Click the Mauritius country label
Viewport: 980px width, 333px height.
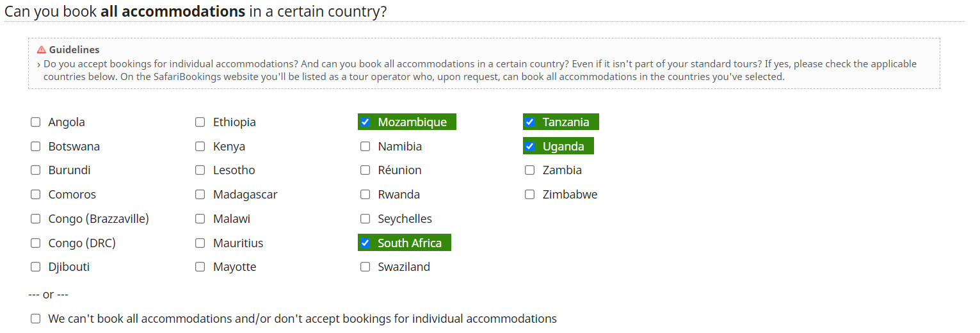(x=238, y=243)
